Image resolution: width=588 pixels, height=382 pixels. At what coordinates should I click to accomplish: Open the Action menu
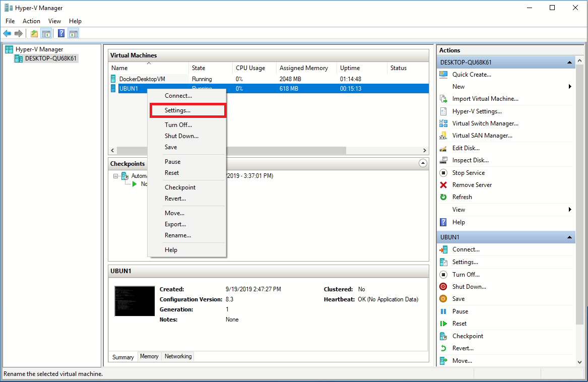(31, 21)
